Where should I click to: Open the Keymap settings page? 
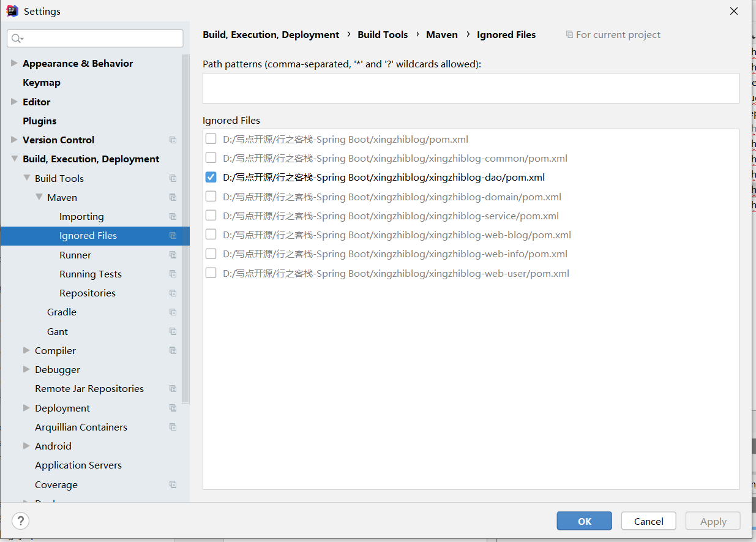[42, 83]
